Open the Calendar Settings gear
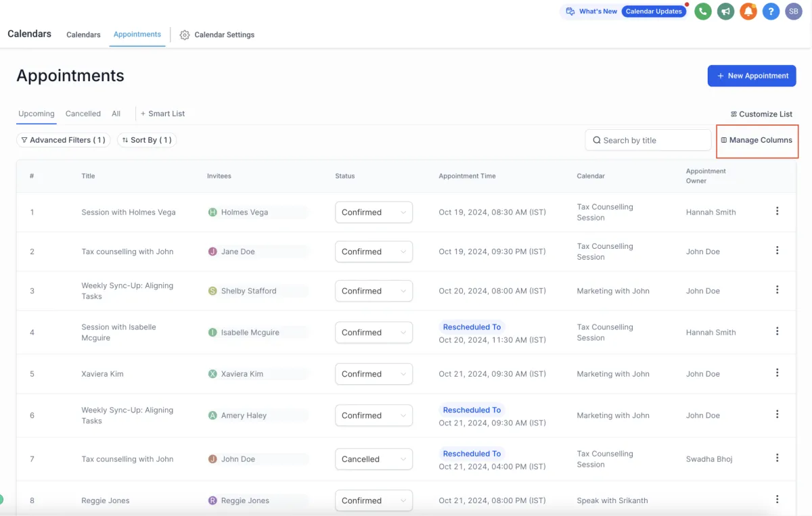The width and height of the screenshot is (812, 516). pyautogui.click(x=185, y=35)
